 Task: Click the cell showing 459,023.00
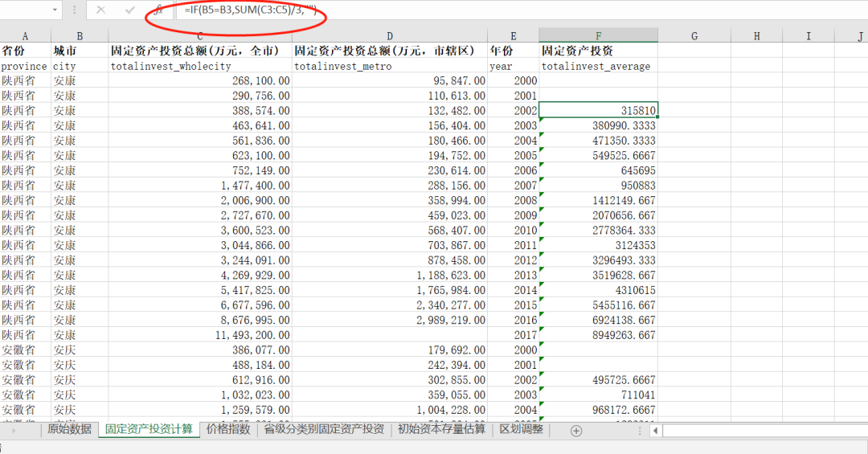point(390,215)
